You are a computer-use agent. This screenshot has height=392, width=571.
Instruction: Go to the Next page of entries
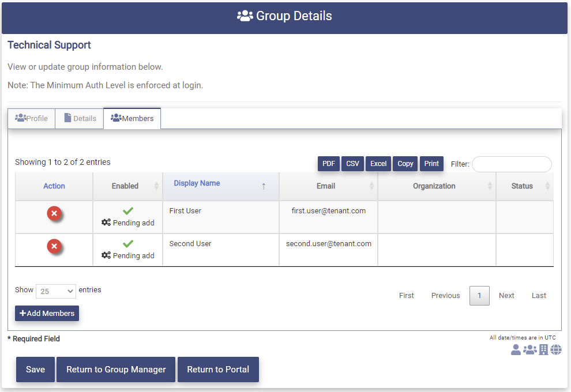pos(506,295)
